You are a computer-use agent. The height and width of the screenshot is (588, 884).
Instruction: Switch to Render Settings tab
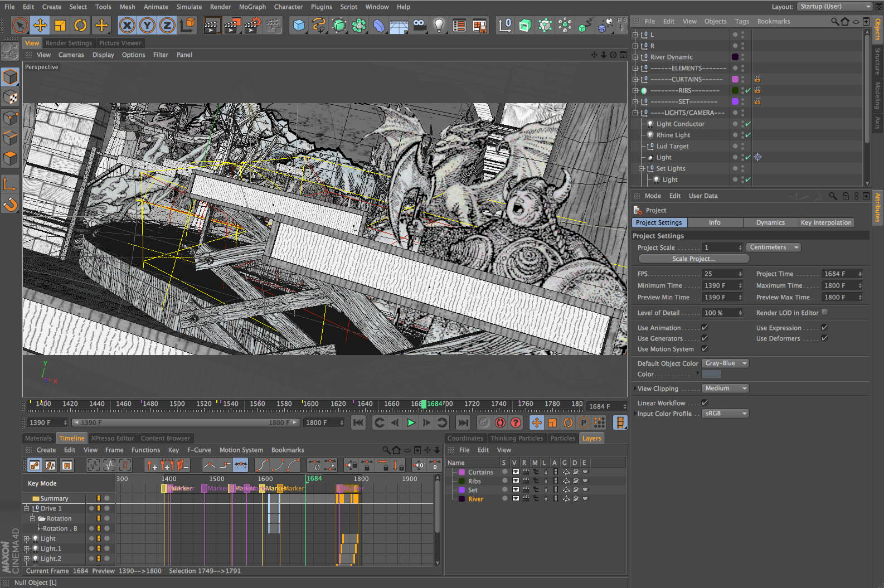coord(69,43)
